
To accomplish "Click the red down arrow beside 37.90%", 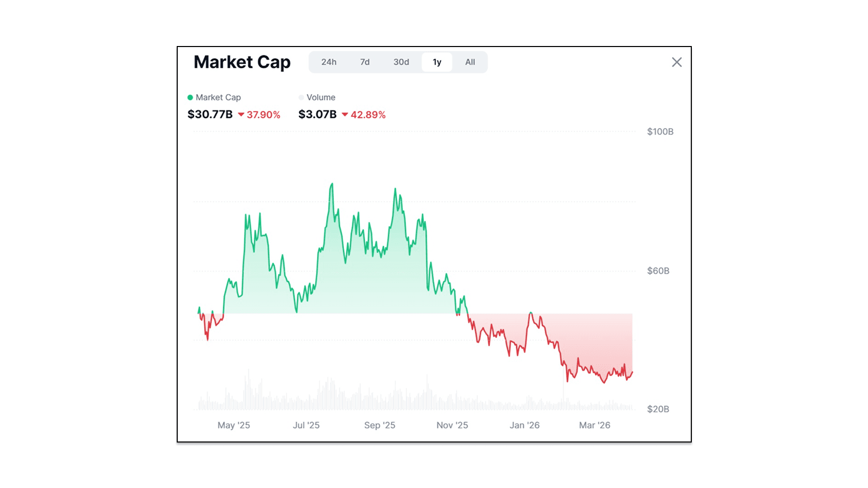I will click(x=241, y=115).
